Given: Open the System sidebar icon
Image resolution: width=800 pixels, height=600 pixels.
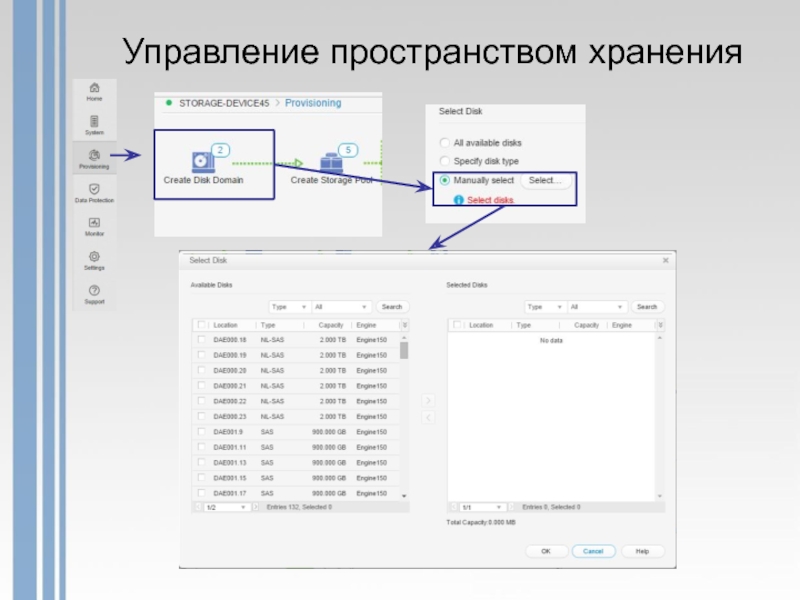Looking at the screenshot, I should click(94, 121).
